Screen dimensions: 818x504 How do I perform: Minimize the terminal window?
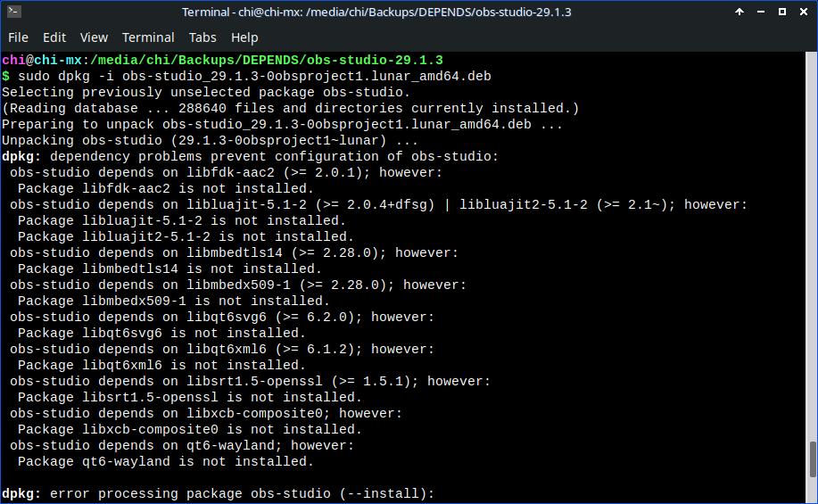tap(761, 12)
